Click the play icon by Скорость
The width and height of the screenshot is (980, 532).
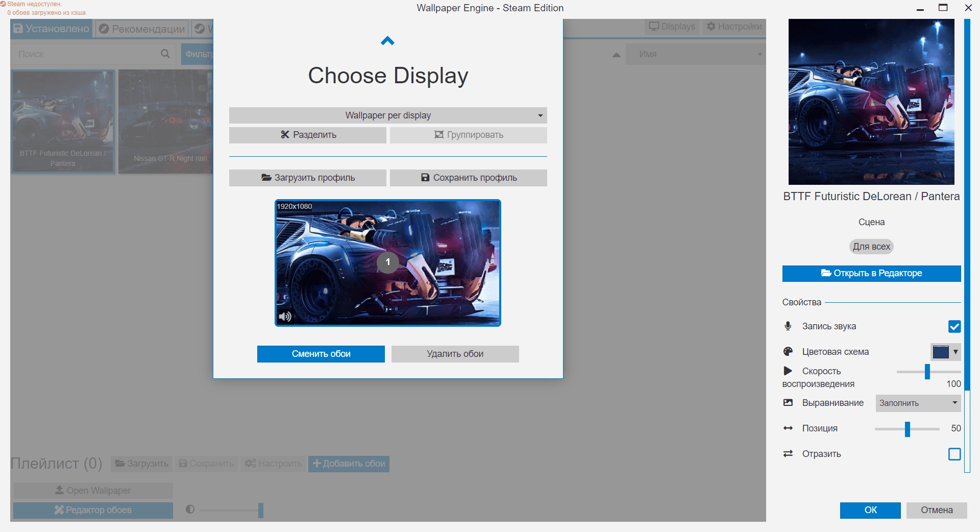click(788, 371)
